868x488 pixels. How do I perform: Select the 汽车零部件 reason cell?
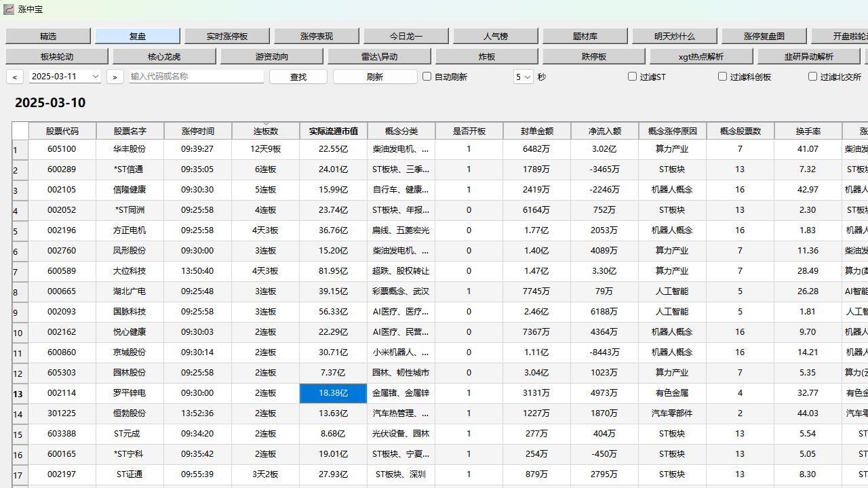673,413
